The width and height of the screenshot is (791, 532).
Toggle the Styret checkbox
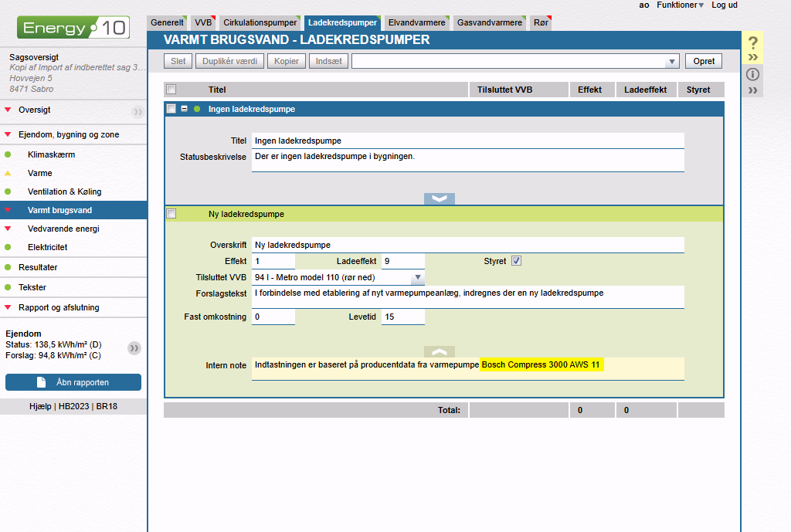(517, 261)
